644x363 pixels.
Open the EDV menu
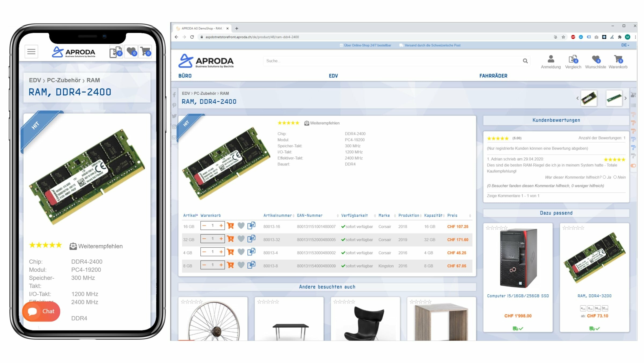pos(333,76)
